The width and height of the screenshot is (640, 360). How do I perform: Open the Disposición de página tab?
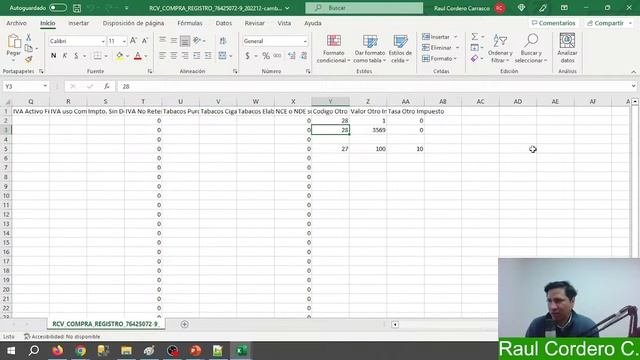(133, 23)
